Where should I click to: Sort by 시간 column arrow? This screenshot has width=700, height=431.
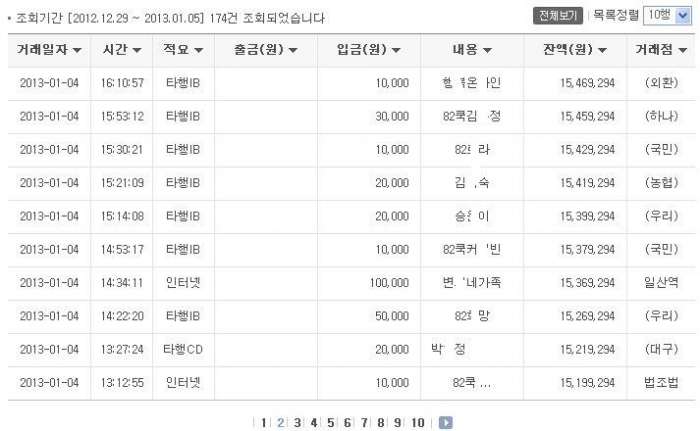tap(137, 50)
